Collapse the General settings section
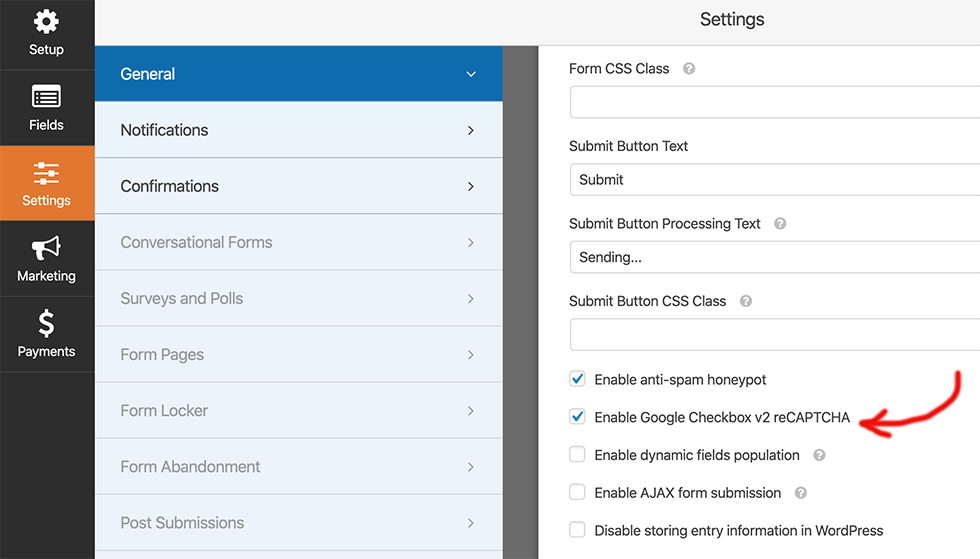 coord(471,74)
